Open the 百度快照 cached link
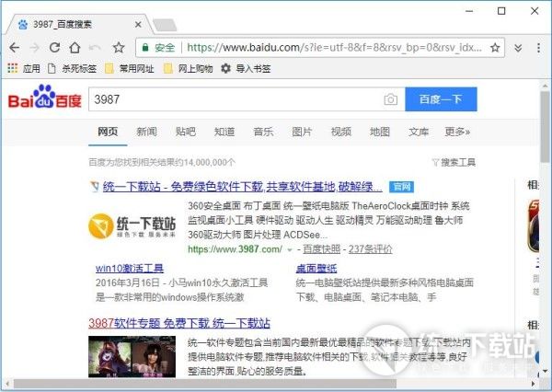The image size is (552, 392). point(322,249)
